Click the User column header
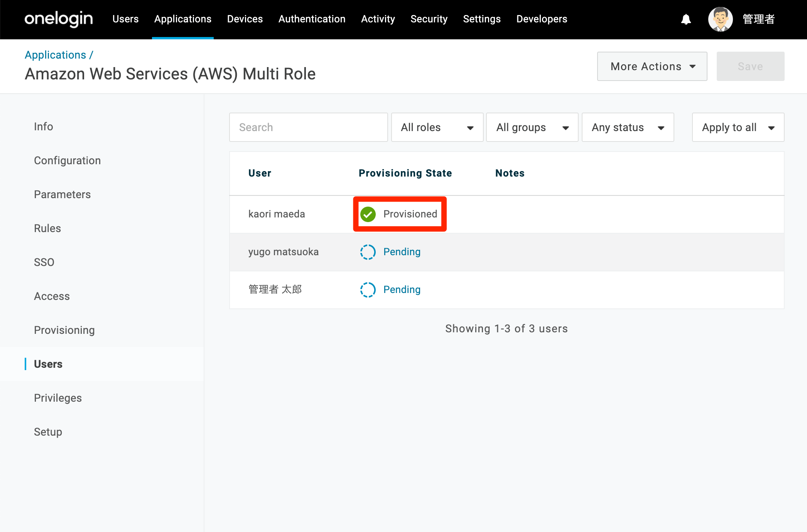 point(260,173)
